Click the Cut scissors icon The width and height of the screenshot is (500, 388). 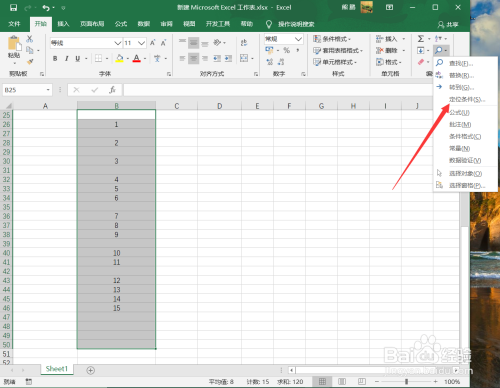30,39
